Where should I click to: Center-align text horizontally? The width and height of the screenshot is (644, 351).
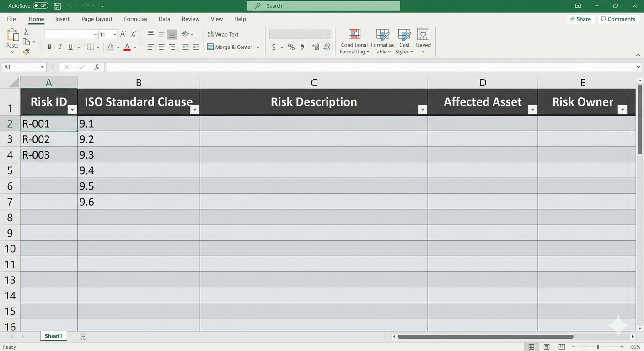click(x=161, y=47)
